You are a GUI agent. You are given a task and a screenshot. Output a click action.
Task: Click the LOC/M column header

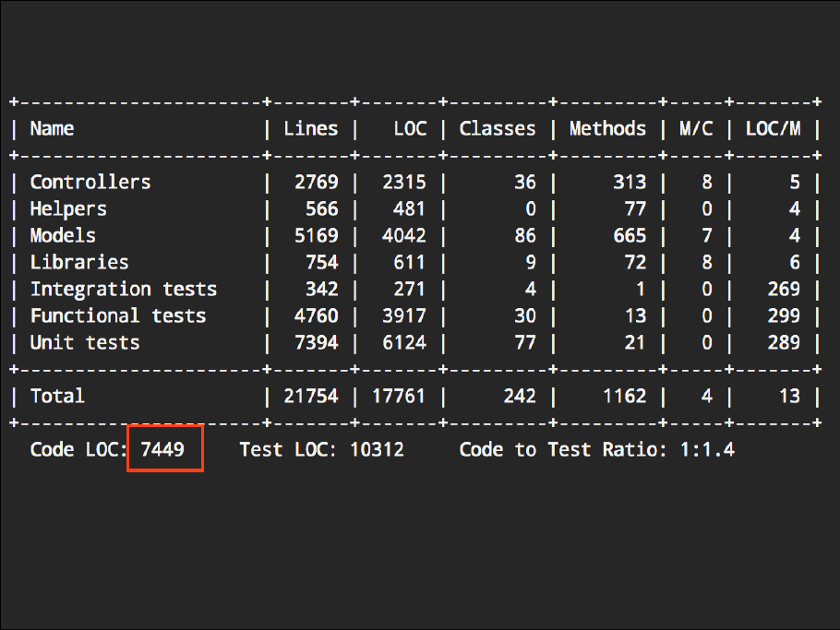coord(773,128)
